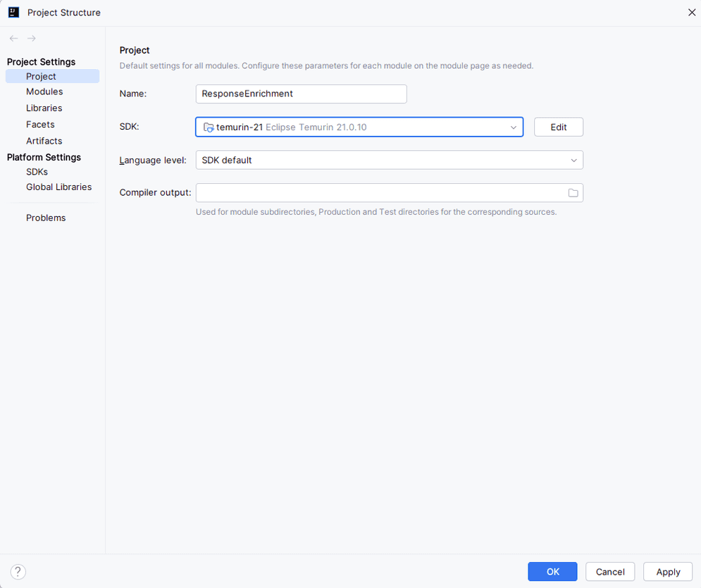
Task: Open the SDK dropdown list
Action: (x=513, y=127)
